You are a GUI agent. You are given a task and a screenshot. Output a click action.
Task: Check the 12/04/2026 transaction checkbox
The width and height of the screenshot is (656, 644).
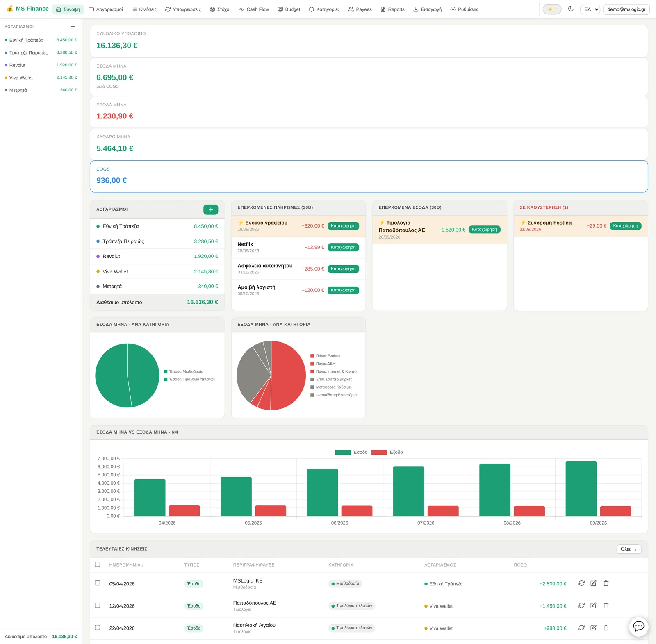pyautogui.click(x=98, y=605)
